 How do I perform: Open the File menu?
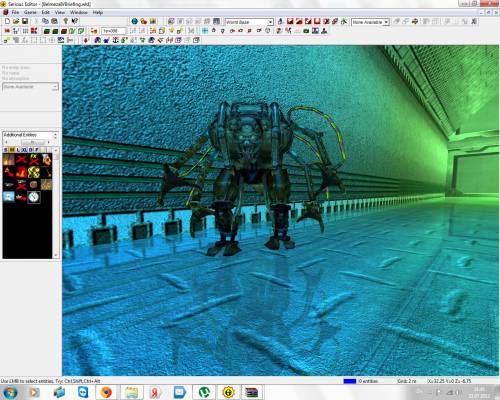point(15,12)
